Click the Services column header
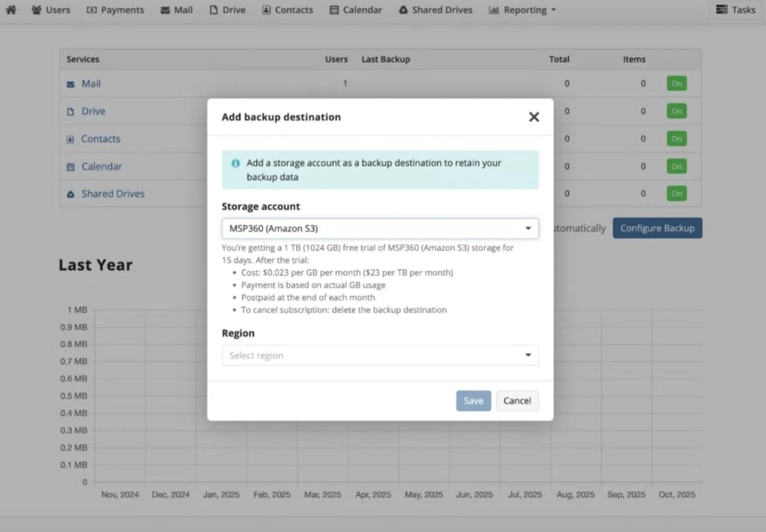Image resolution: width=766 pixels, height=532 pixels. pyautogui.click(x=83, y=59)
